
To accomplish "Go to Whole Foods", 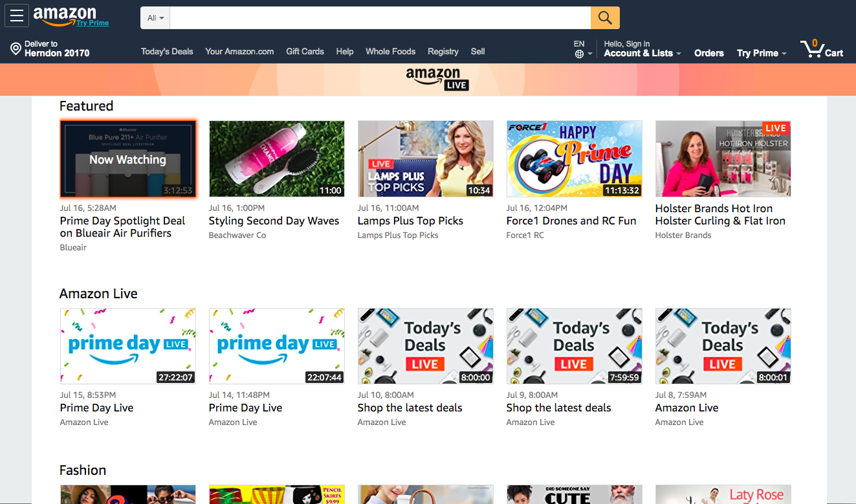I will [390, 51].
